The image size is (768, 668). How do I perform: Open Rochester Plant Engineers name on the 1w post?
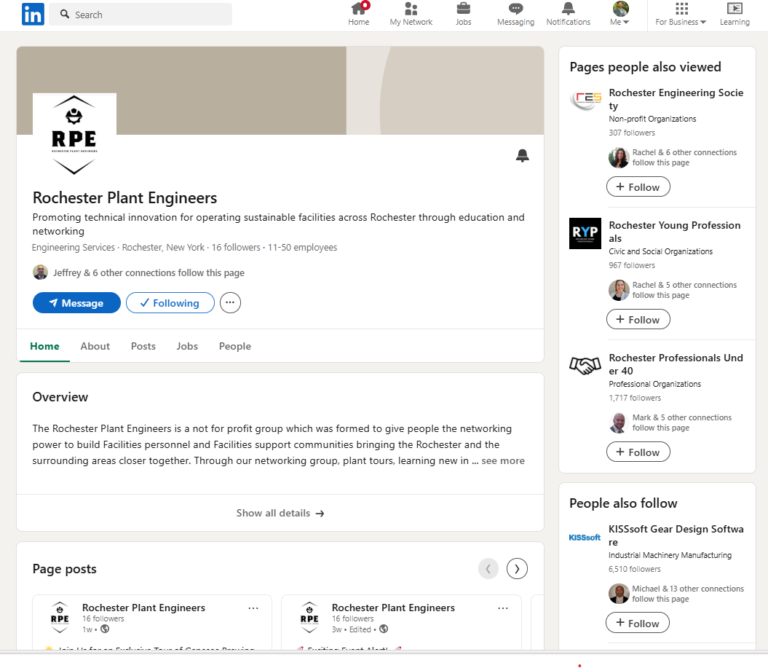click(x=144, y=607)
